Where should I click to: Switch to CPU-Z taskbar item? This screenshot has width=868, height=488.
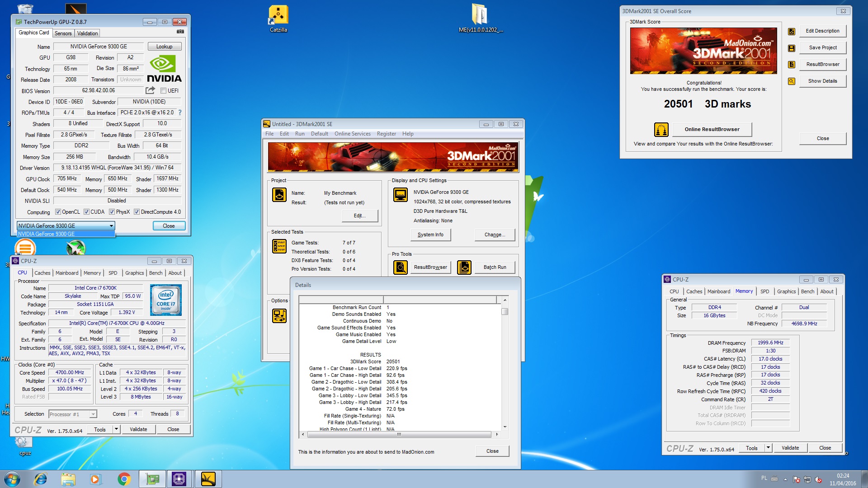coord(179,479)
